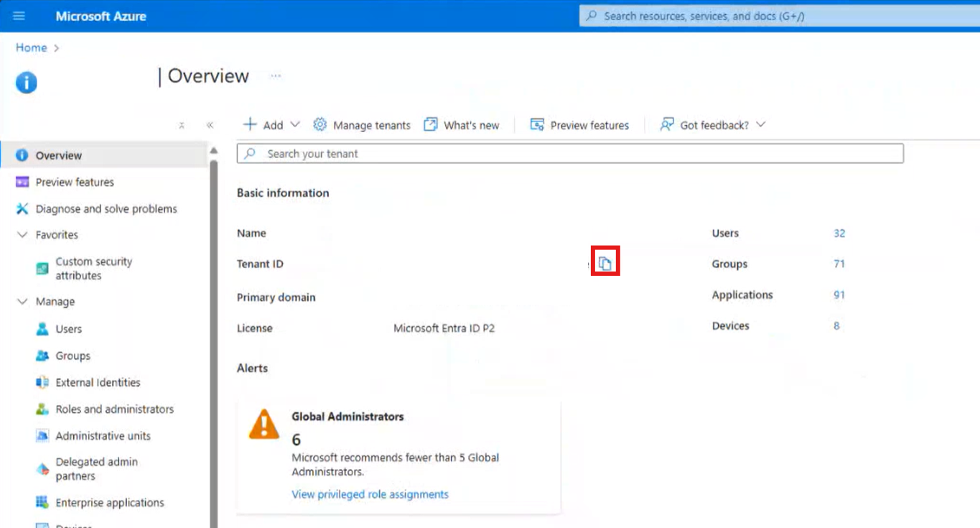
Task: Click the expand/collapse all sidebar groups icon
Action: [x=182, y=125]
